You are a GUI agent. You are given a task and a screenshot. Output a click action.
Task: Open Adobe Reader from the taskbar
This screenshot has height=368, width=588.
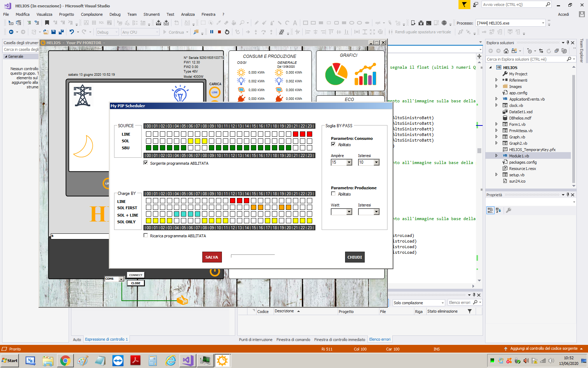(x=135, y=361)
